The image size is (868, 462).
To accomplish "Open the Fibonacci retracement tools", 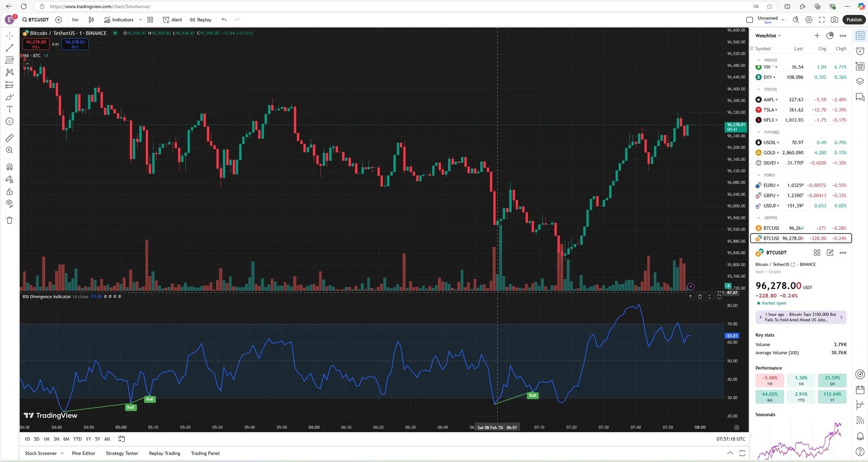I will point(9,60).
